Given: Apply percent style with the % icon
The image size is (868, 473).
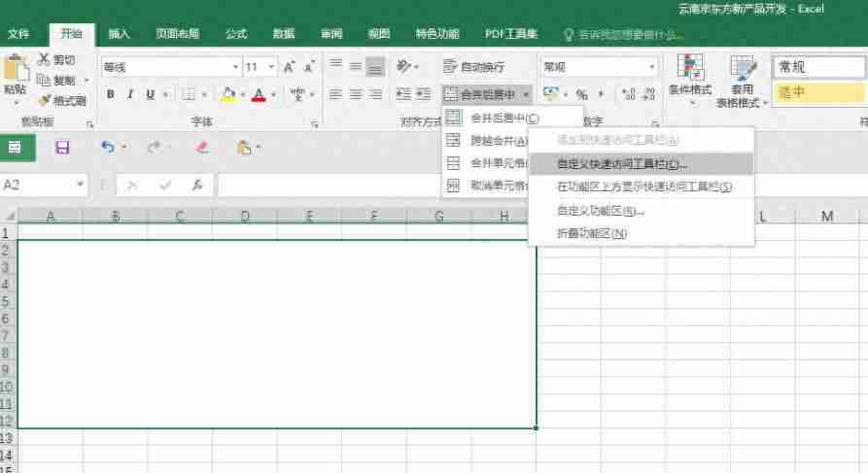Looking at the screenshot, I should (581, 94).
